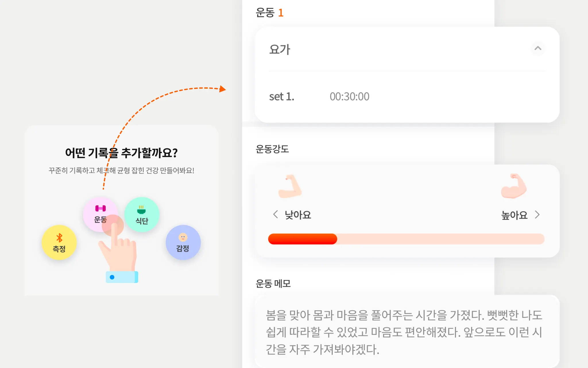Select the 낮아요 intensity label
Image resolution: width=588 pixels, height=368 pixels.
(x=298, y=215)
